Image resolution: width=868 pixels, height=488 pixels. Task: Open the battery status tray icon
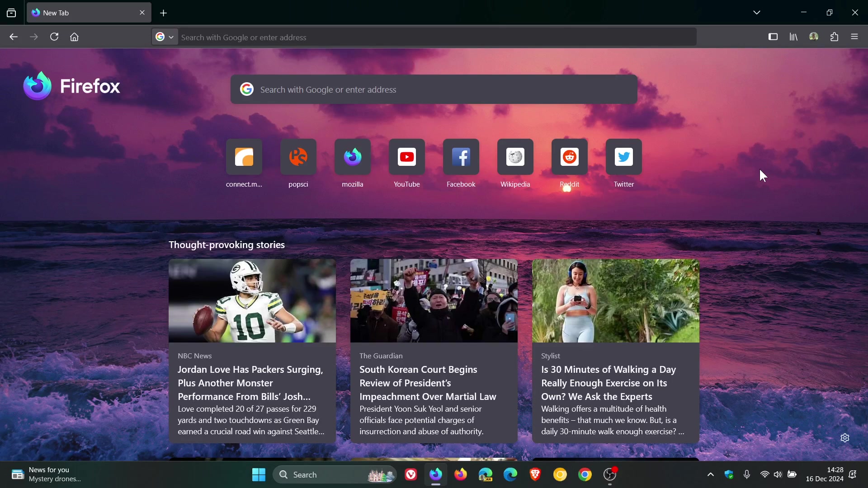click(792, 475)
